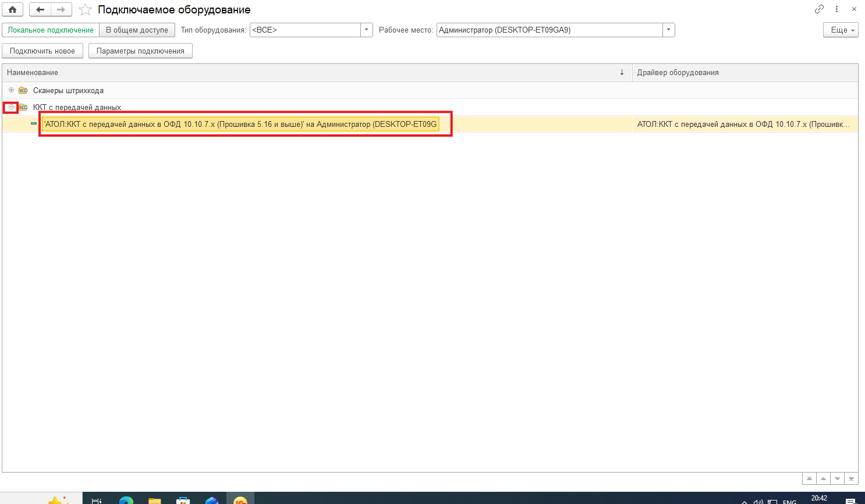Open File Explorer from the taskbar
Viewport: 865px width, 504px height.
[x=154, y=499]
